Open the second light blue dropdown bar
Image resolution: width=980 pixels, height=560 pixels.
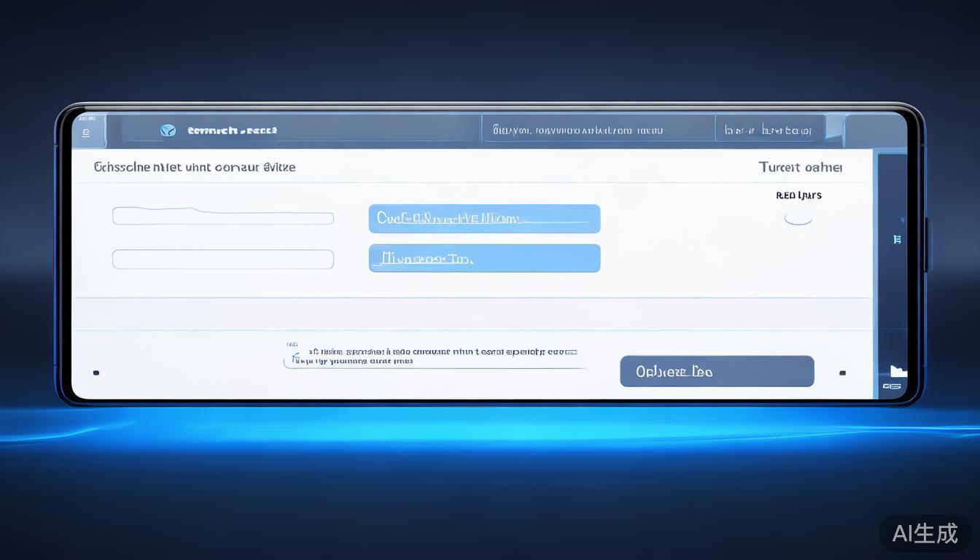click(x=484, y=258)
